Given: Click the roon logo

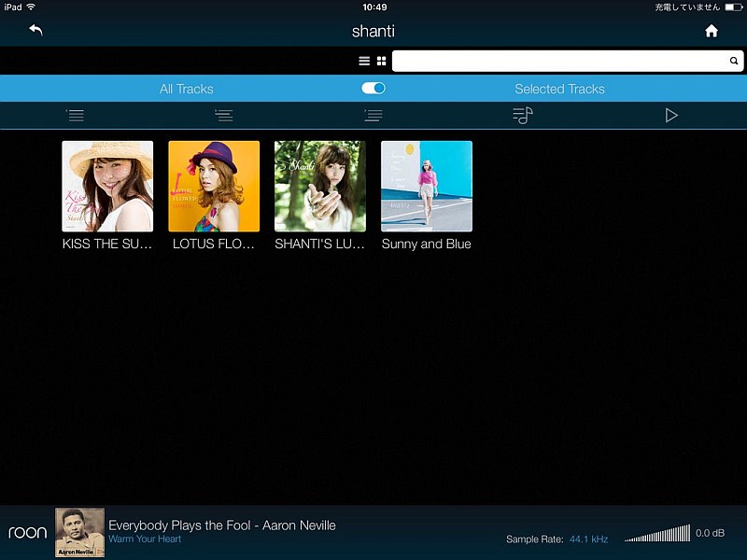Looking at the screenshot, I should coord(28,532).
